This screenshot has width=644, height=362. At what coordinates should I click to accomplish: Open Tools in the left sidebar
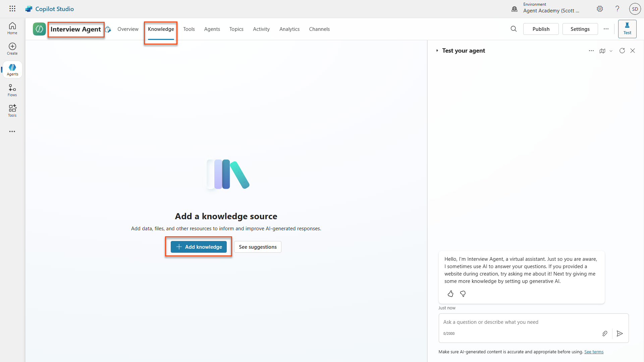[x=12, y=111]
